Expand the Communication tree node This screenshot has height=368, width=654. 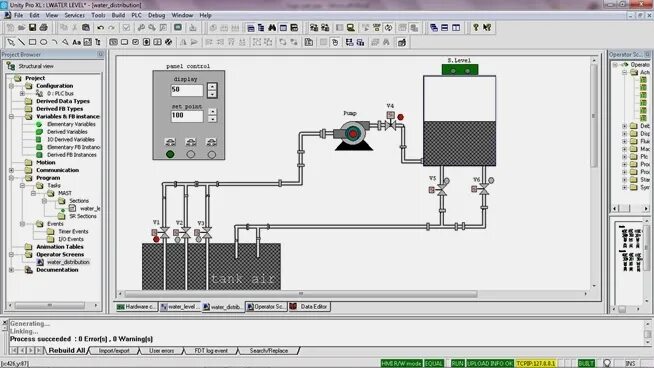coord(12,170)
